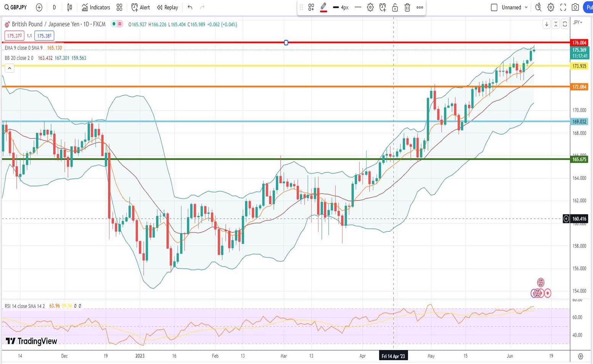Enter fullscreen mode
This screenshot has width=593, height=364.
pos(563,7)
